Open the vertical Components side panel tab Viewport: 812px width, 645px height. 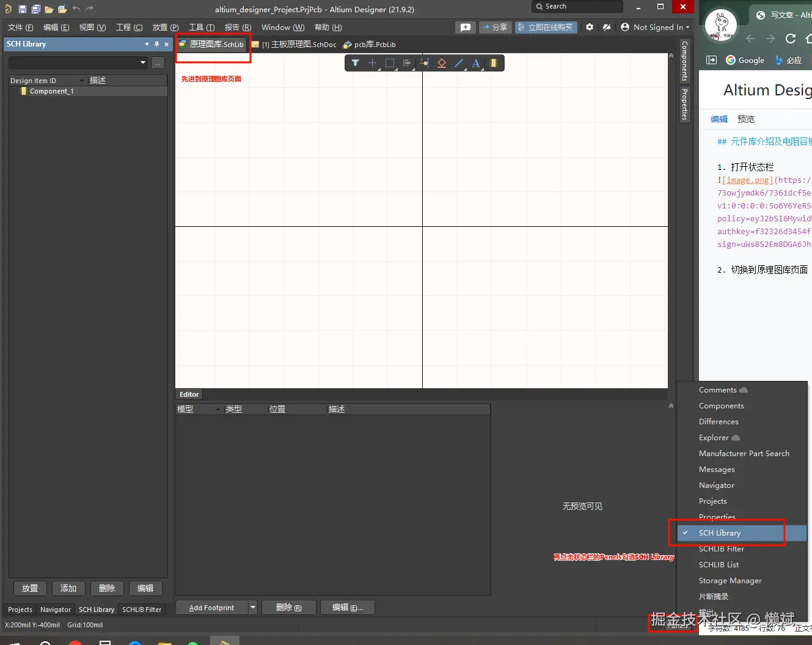tap(684, 62)
